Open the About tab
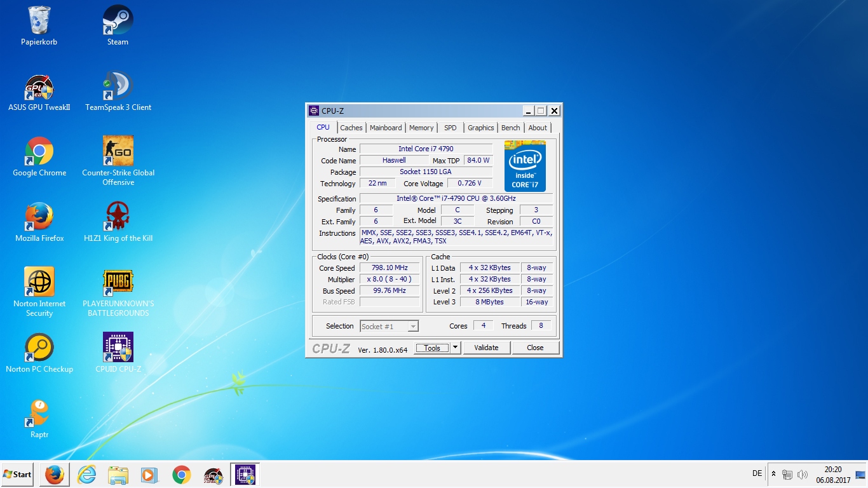 click(x=538, y=128)
